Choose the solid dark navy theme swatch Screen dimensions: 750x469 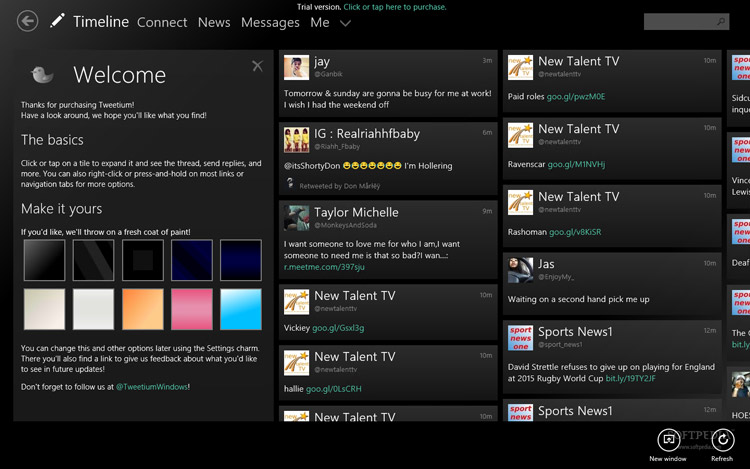pyautogui.click(x=241, y=260)
